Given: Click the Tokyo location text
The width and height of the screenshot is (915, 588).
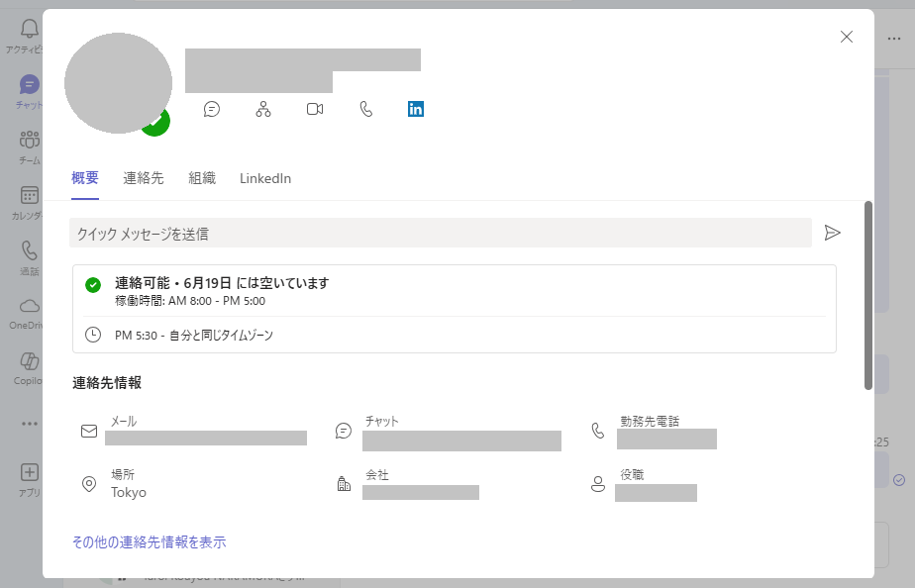Looking at the screenshot, I should (x=129, y=492).
